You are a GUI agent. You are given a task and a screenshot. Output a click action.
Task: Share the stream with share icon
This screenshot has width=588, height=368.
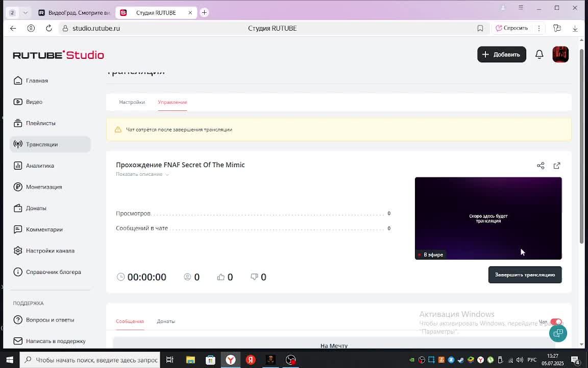[x=541, y=166]
